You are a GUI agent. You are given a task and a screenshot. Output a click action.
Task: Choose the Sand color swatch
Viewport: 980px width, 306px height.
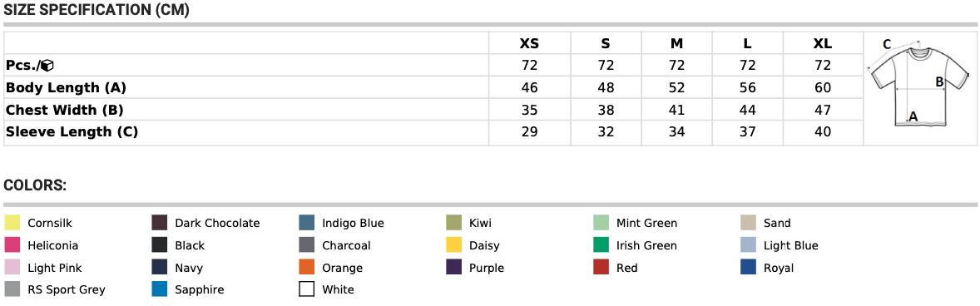coord(748,223)
